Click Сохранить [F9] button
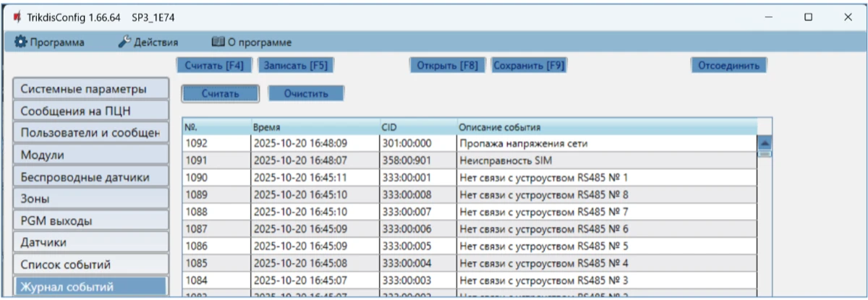Screen dimensions: 868x300 (528, 66)
